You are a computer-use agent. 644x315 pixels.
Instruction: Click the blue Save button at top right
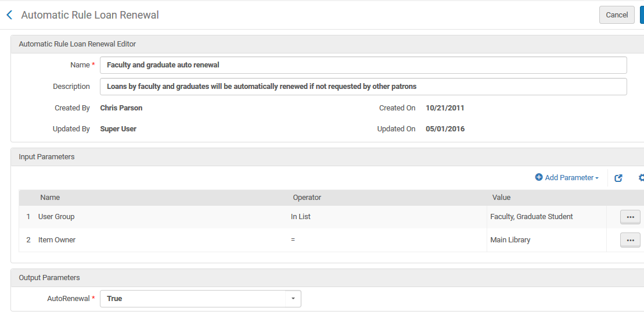(x=642, y=15)
